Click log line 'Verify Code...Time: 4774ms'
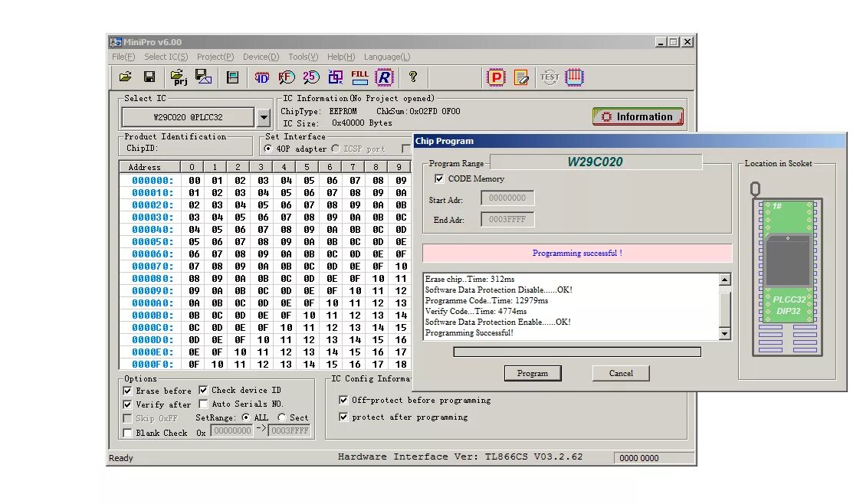Viewport: 863px width, 504px height. 475,312
